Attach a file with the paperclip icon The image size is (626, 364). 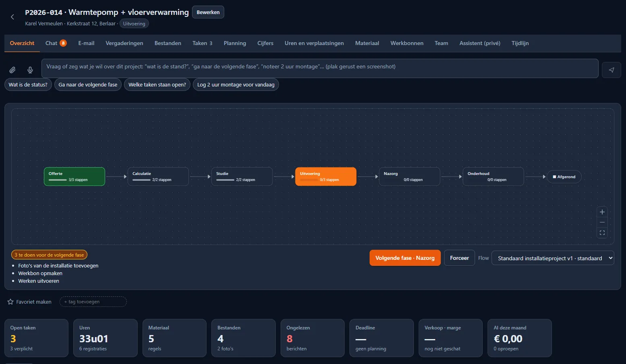(x=12, y=70)
